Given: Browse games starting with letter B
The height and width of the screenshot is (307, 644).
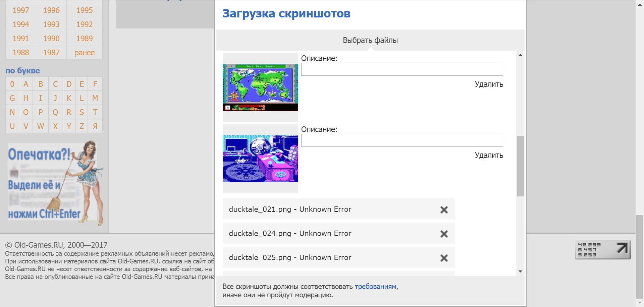Looking at the screenshot, I should pos(41,84).
